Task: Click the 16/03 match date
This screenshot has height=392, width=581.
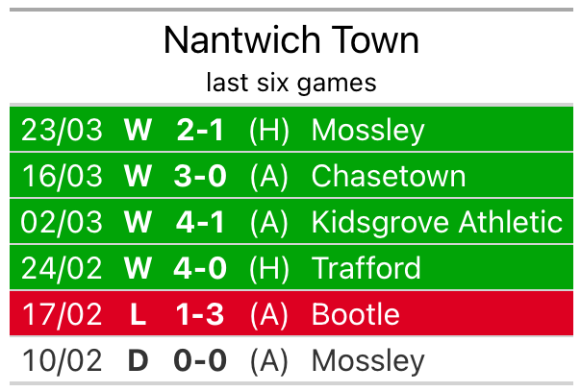Action: pyautogui.click(x=62, y=177)
